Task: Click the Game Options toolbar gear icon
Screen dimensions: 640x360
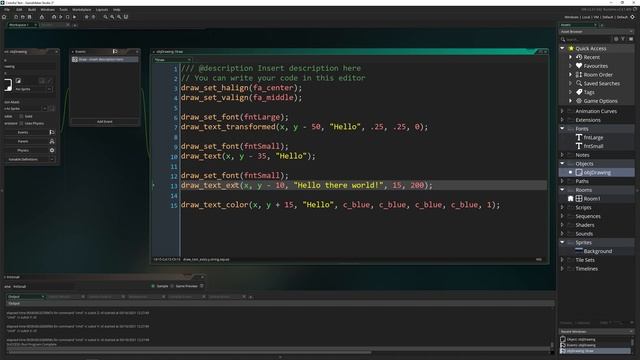Action: [x=87, y=17]
